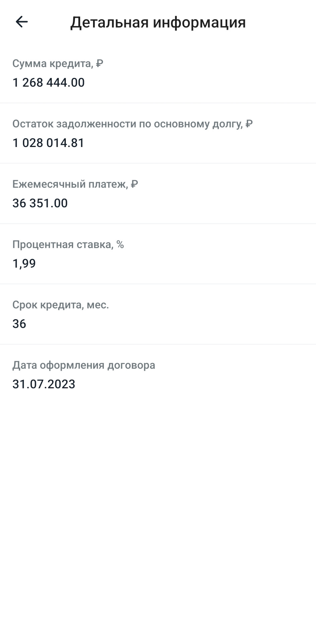Click the ruble sign after 'основному долгу'
Screen dimensions: 316x644
tap(249, 124)
